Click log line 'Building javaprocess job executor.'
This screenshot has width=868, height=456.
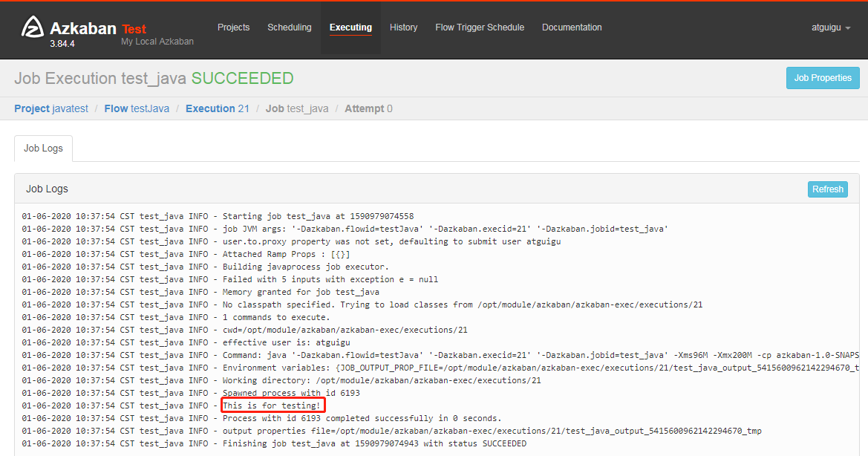[x=206, y=267]
